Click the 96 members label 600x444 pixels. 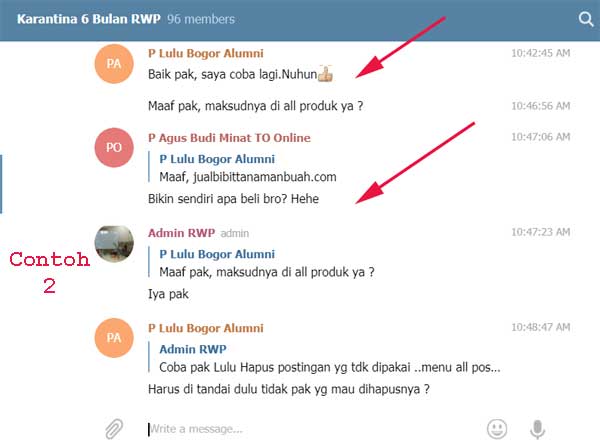(x=201, y=19)
